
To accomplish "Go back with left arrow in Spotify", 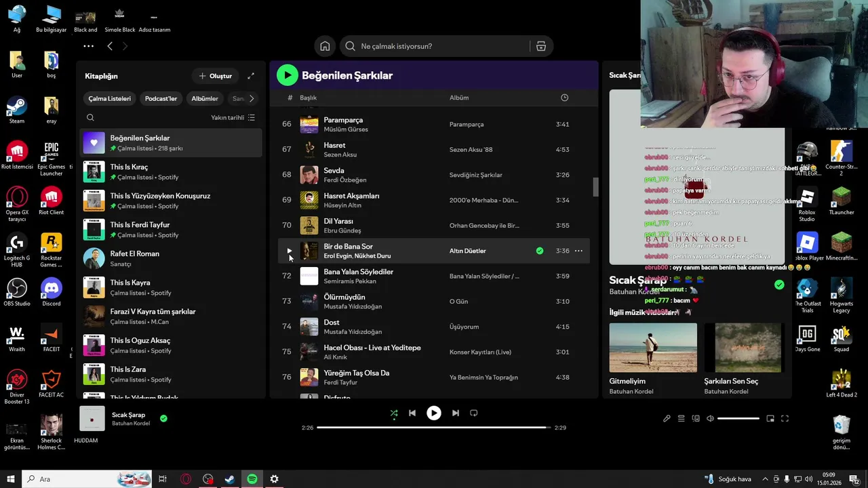I will pos(110,46).
